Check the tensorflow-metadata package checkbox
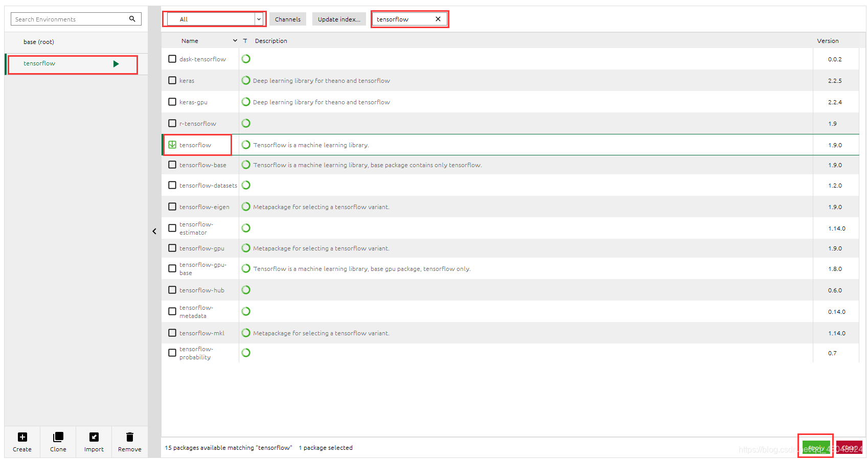 (x=172, y=311)
